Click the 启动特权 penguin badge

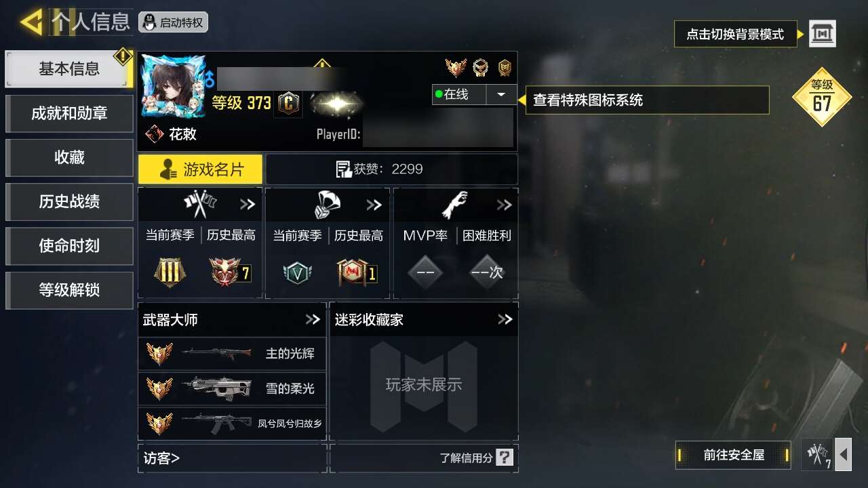[173, 22]
